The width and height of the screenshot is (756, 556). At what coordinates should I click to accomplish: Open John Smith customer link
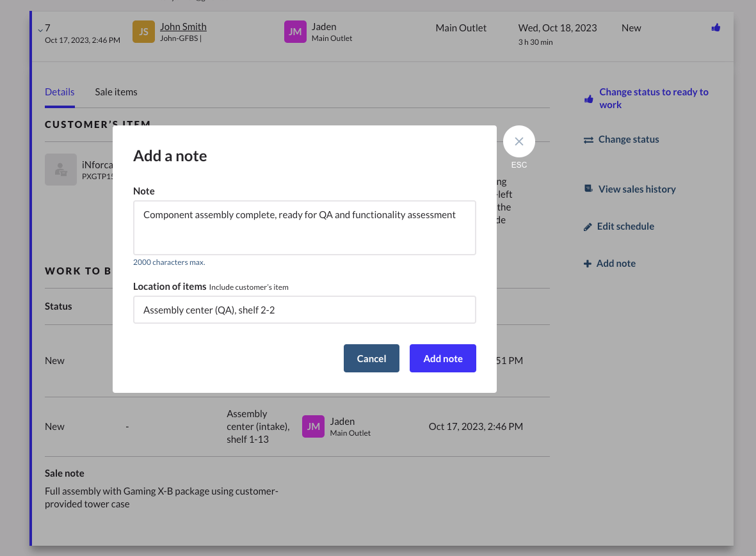183,27
